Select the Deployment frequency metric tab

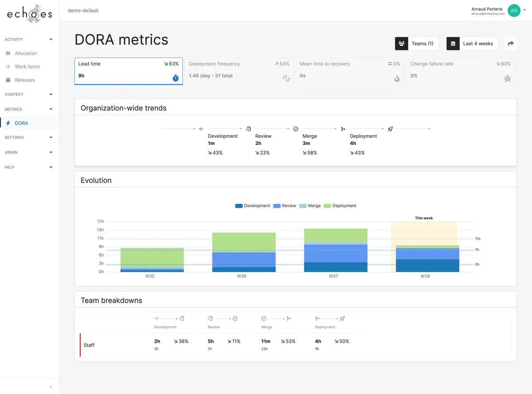[x=239, y=71]
